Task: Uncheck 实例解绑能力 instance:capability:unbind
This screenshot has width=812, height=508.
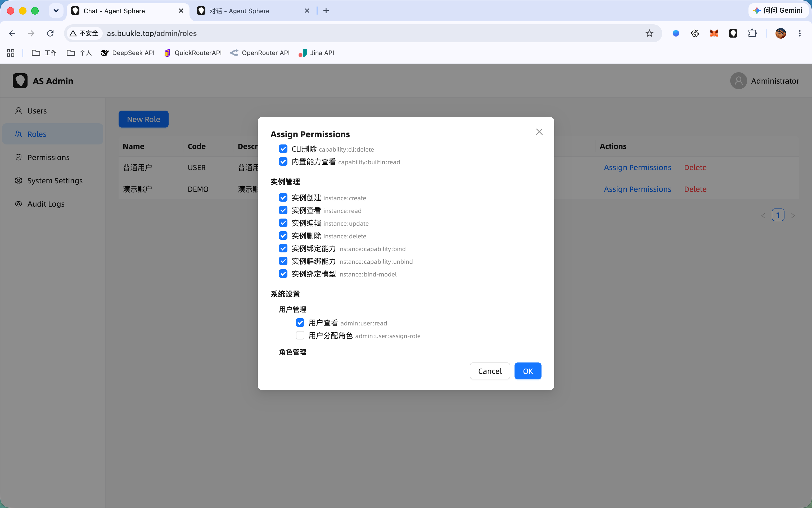Action: (x=283, y=261)
